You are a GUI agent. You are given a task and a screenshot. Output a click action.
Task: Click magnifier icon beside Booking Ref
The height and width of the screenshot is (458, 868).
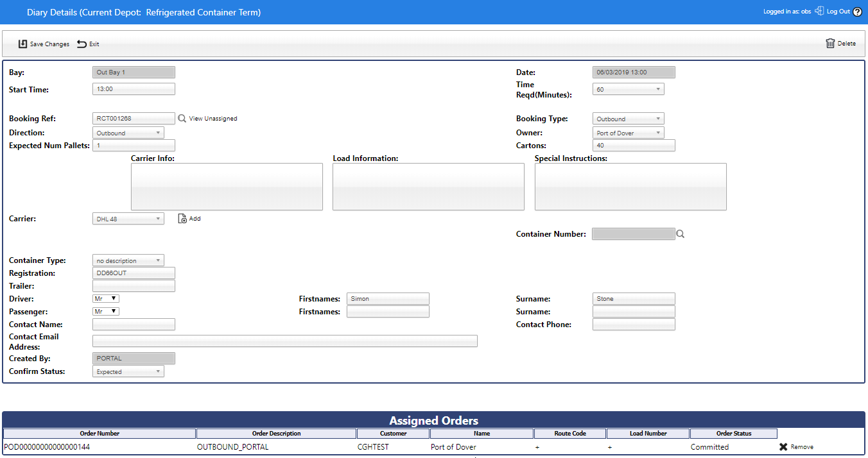coord(182,119)
